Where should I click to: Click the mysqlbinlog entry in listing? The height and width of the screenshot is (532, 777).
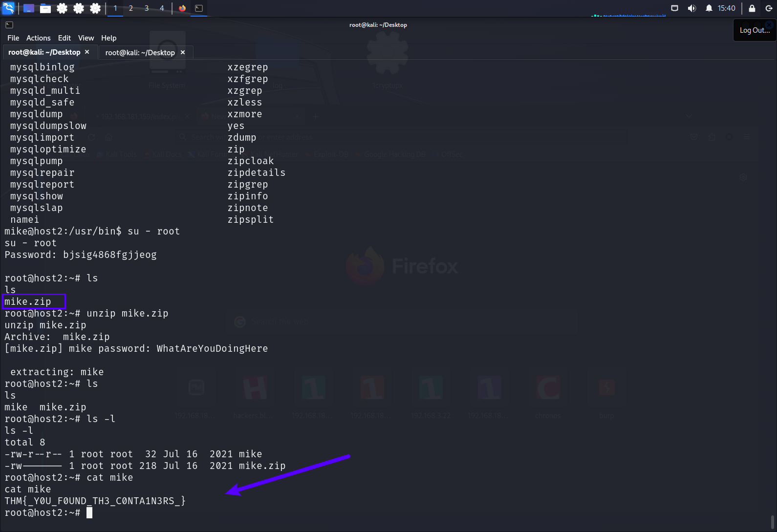pyautogui.click(x=43, y=67)
